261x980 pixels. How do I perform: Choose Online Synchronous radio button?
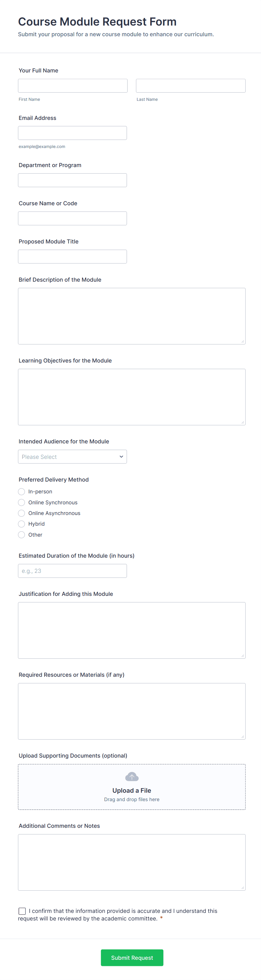(22, 502)
